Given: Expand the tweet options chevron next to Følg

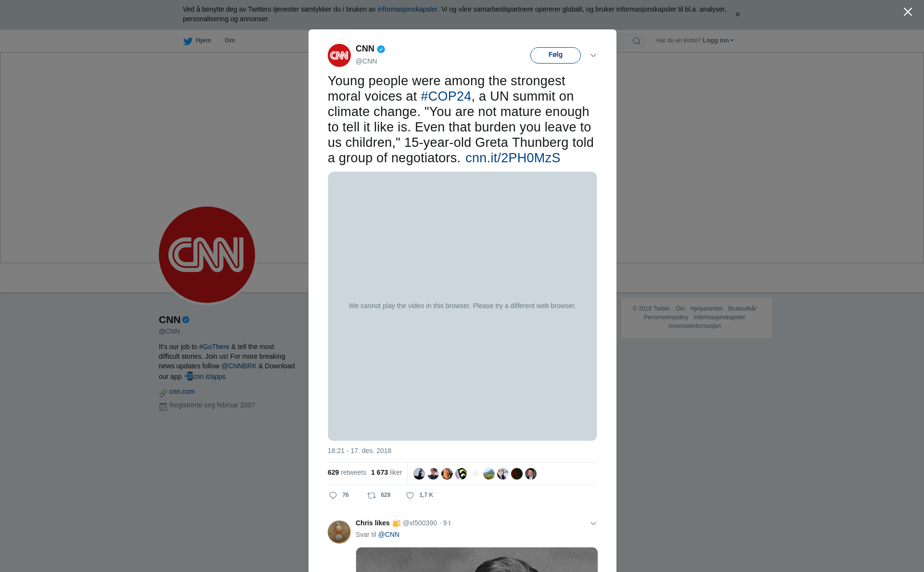Looking at the screenshot, I should [x=593, y=55].
